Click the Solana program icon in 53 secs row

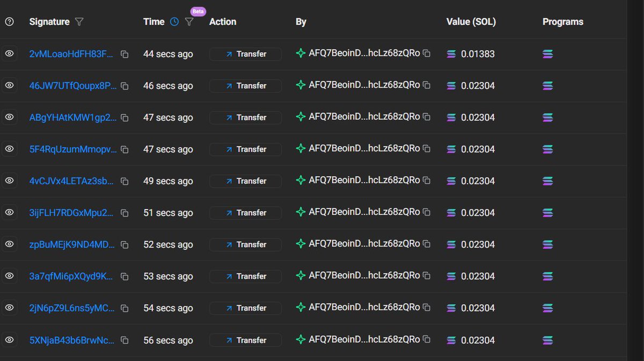point(548,276)
